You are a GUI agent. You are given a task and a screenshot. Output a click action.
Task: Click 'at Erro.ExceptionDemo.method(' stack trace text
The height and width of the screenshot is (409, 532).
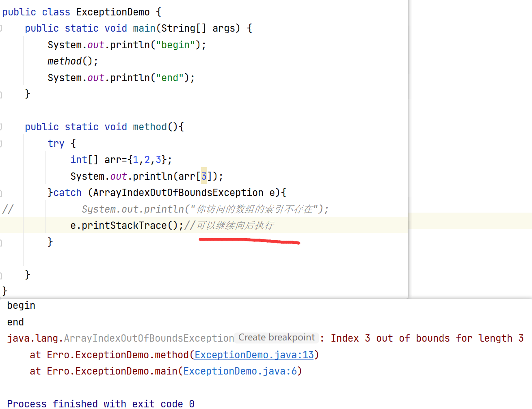tap(112, 355)
